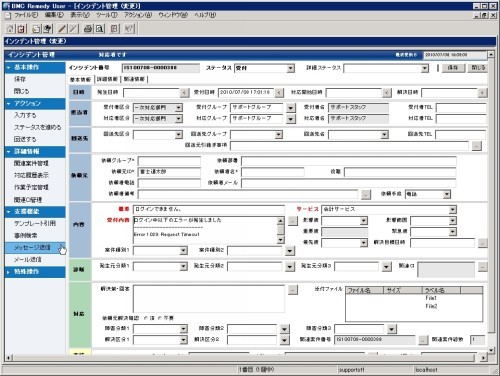Click メッセージ送信 in the sidebar
Image resolution: width=500 pixels, height=376 pixels.
tap(35, 248)
